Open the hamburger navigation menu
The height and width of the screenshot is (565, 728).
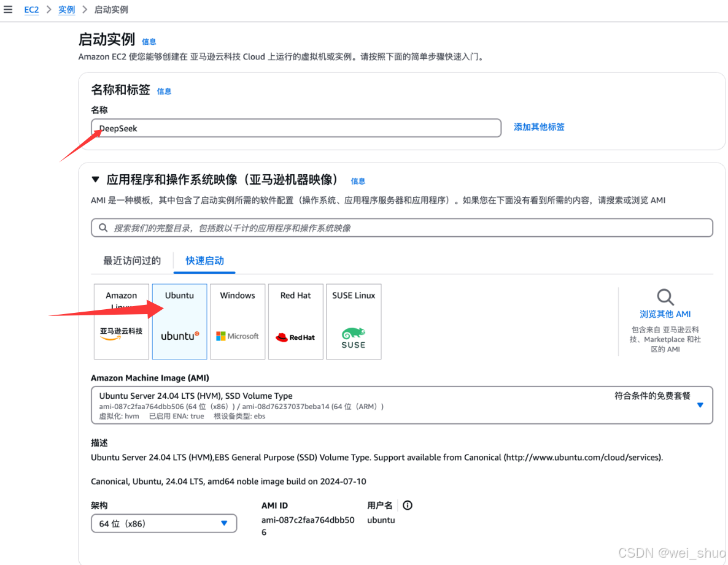[x=8, y=9]
